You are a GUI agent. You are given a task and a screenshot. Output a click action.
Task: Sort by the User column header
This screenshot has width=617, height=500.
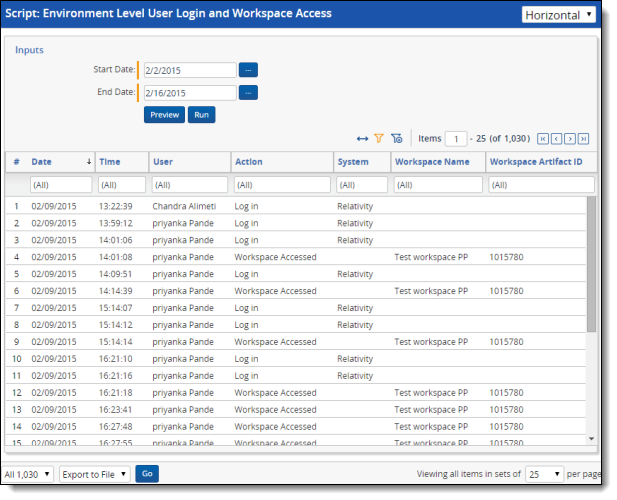click(163, 162)
